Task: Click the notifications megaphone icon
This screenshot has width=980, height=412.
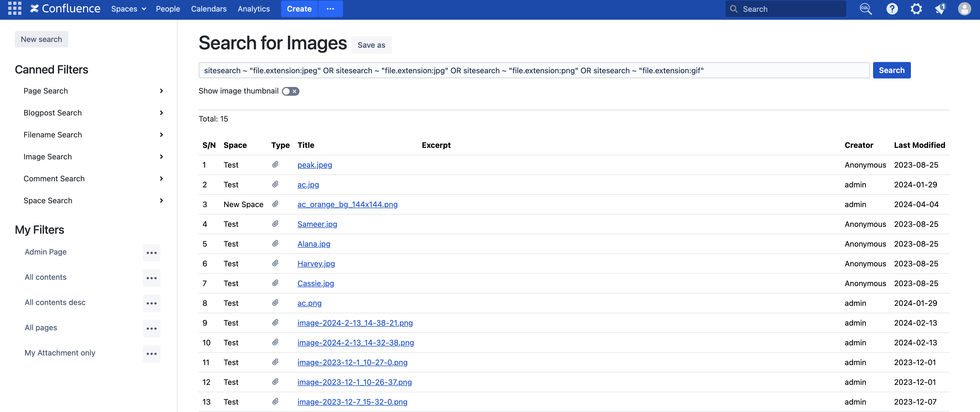Action: coord(940,9)
